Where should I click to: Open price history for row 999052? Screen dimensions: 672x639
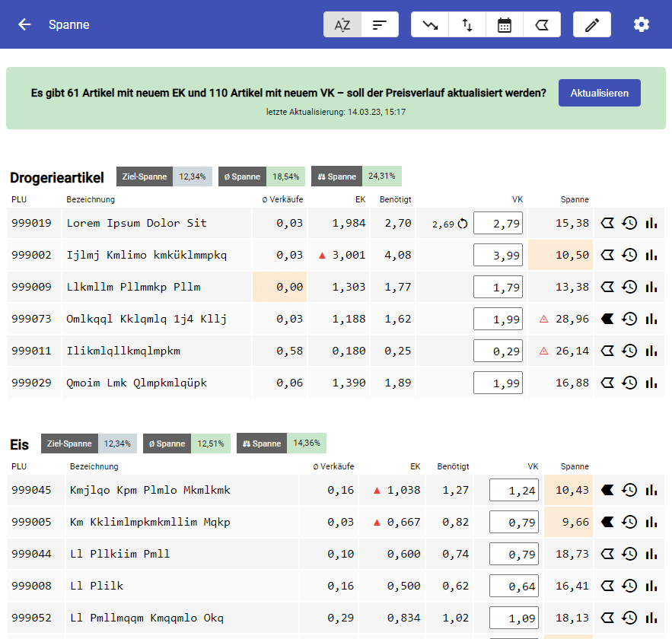(x=629, y=618)
